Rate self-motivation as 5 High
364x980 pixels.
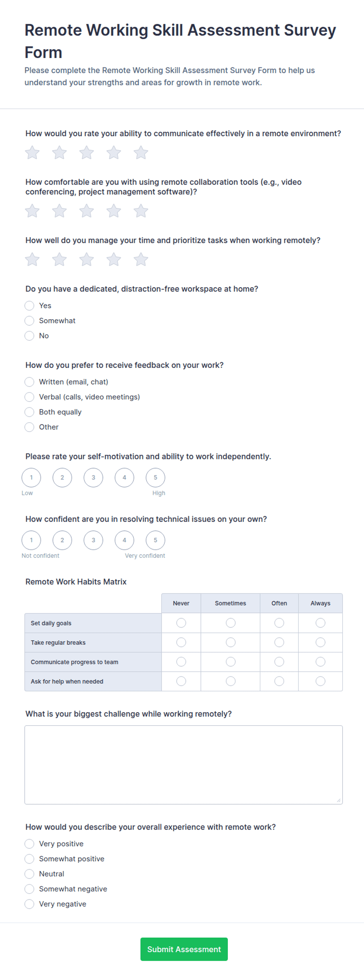click(155, 477)
